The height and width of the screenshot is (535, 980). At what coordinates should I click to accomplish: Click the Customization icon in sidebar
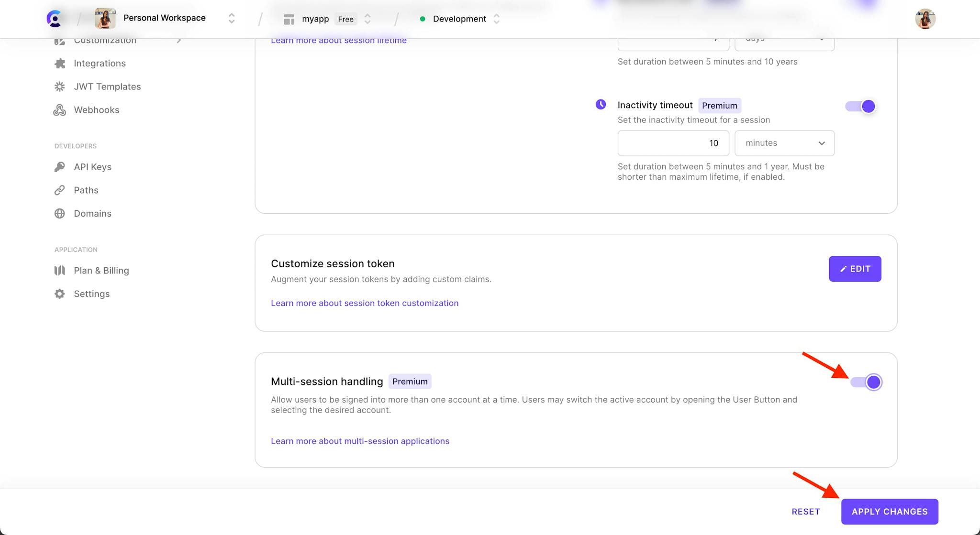tap(60, 40)
